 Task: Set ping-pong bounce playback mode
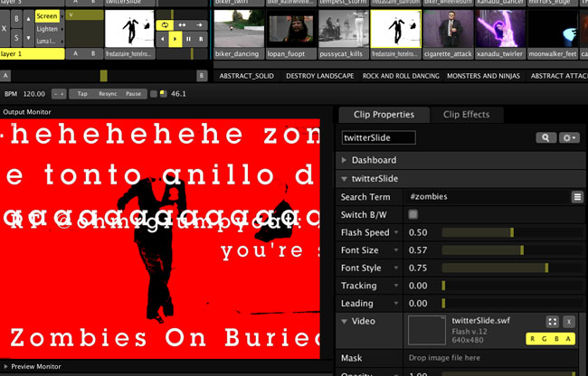[x=182, y=25]
